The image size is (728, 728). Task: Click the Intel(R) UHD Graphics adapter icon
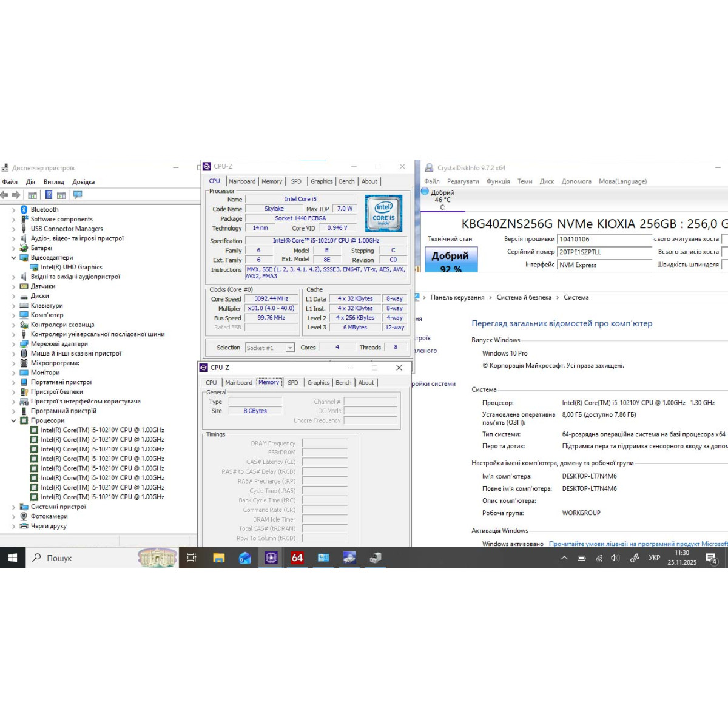(35, 267)
